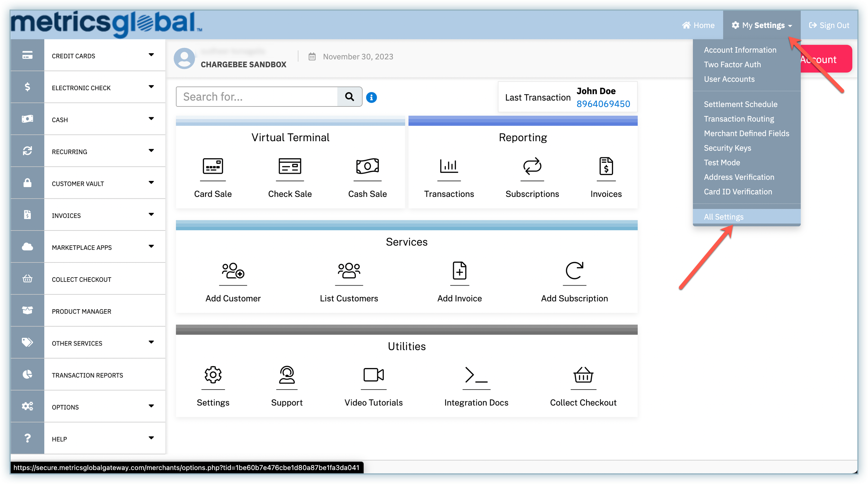The width and height of the screenshot is (868, 484).
Task: Open the Integration Docs terminal icon
Action: (x=476, y=375)
